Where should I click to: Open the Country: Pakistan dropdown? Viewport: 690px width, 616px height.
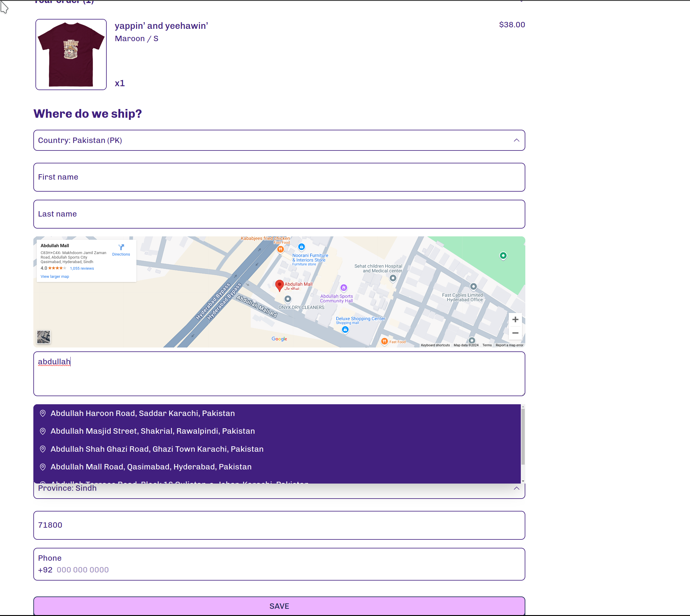pos(279,140)
